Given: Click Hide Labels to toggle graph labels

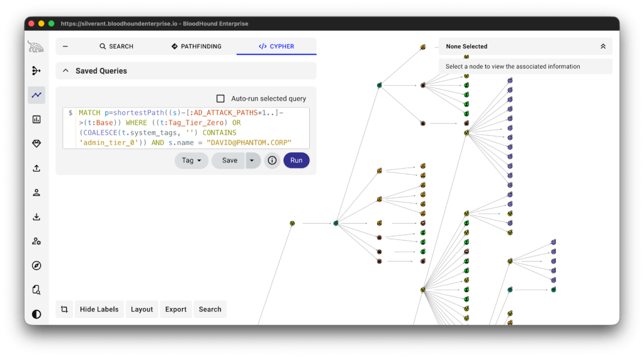Looking at the screenshot, I should point(99,309).
